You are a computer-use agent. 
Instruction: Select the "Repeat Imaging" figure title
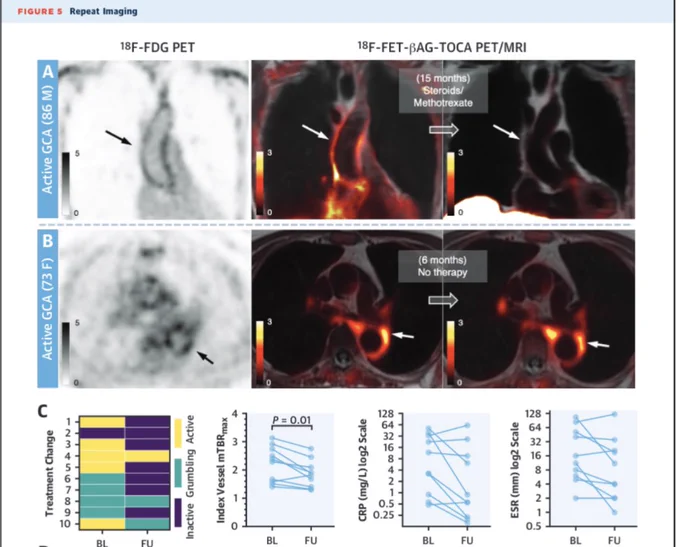click(x=104, y=11)
